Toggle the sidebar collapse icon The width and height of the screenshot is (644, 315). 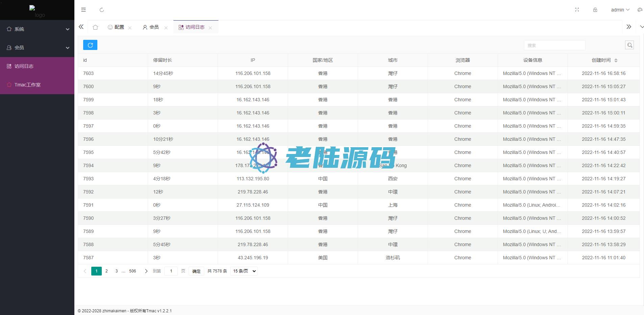pyautogui.click(x=84, y=10)
